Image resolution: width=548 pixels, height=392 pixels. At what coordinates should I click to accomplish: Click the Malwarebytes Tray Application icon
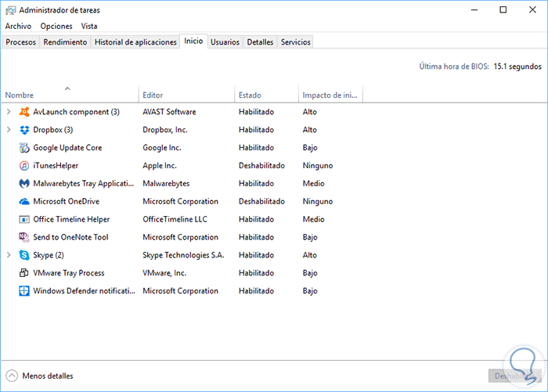tap(25, 184)
